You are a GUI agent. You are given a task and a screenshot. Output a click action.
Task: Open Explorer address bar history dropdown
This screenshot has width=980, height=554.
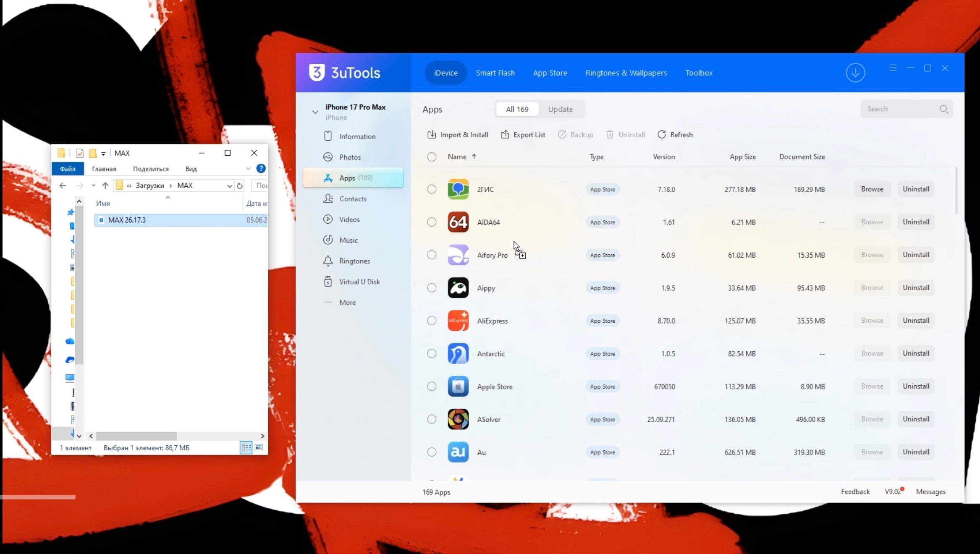tap(229, 186)
